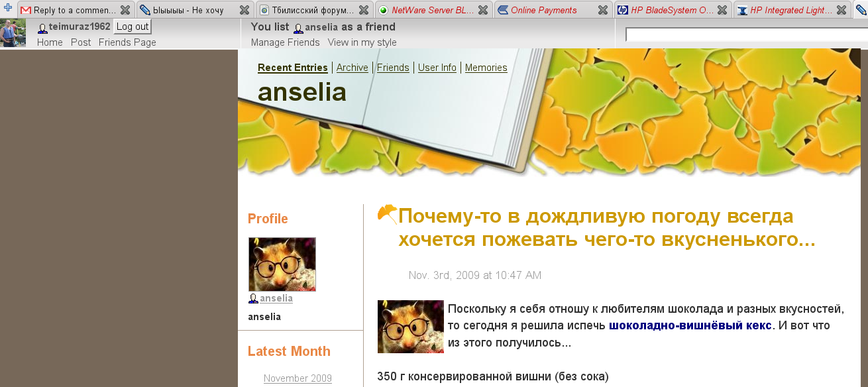Click the hamster profile picture in sidebar
The height and width of the screenshot is (387, 868).
click(282, 264)
